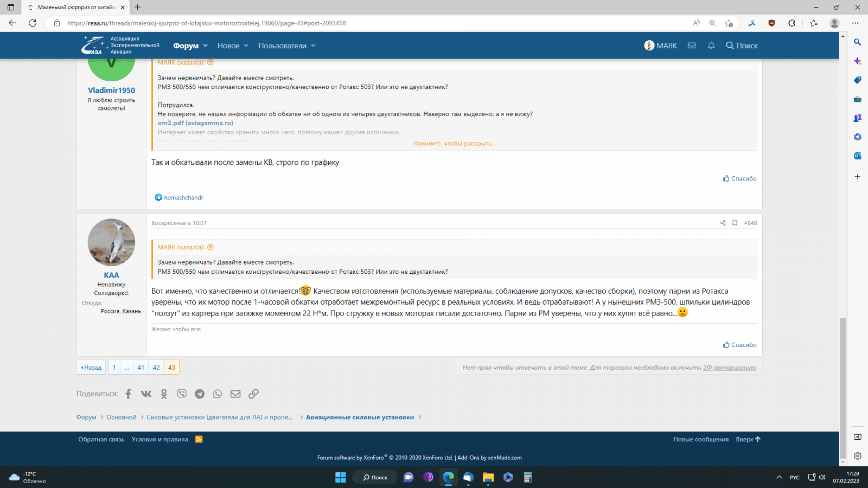Click the RSS feed icon in footer
The width and height of the screenshot is (868, 488).
(199, 439)
